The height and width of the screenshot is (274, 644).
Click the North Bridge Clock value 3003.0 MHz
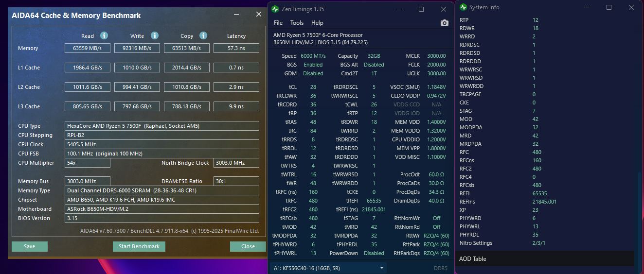236,163
